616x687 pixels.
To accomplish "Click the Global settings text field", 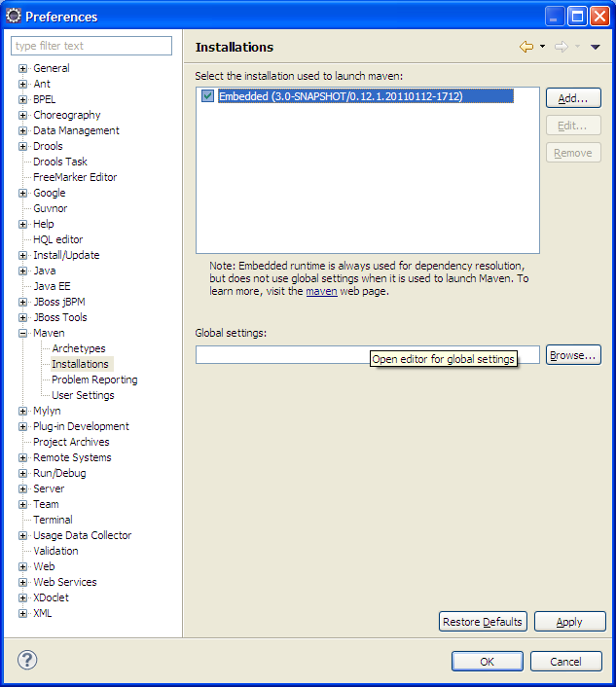I will [367, 355].
